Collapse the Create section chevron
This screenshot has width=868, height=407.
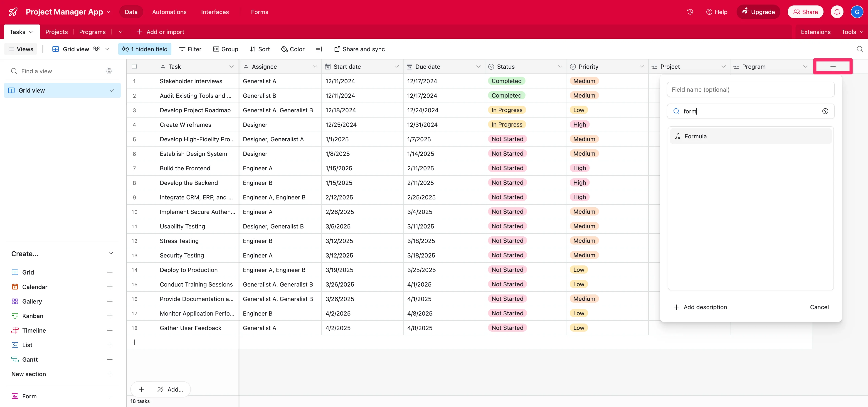point(111,253)
